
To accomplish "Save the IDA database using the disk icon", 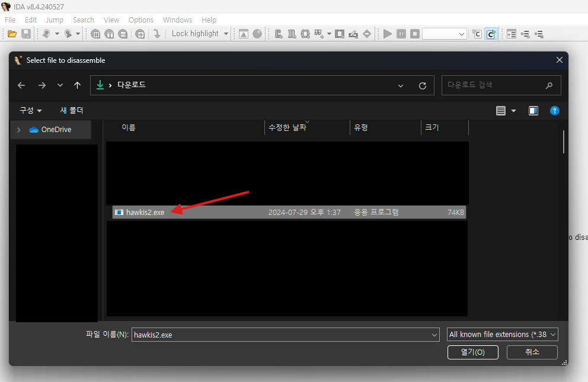I will [26, 34].
